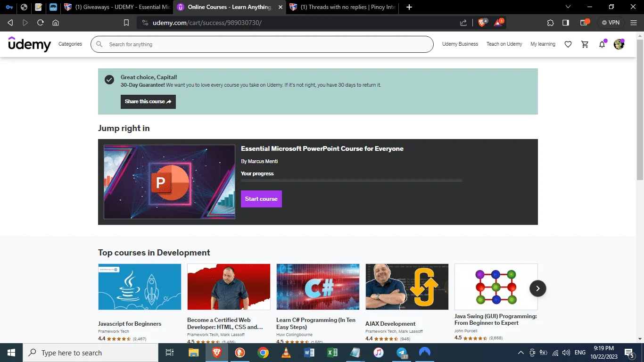Click the Share this course button

click(148, 102)
